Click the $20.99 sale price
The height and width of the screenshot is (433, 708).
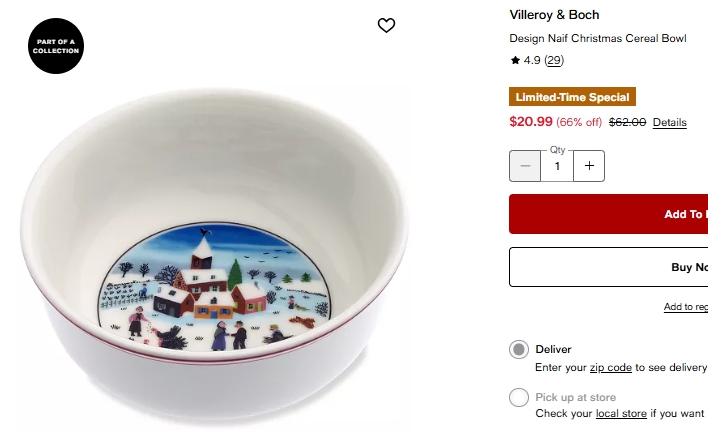click(531, 122)
